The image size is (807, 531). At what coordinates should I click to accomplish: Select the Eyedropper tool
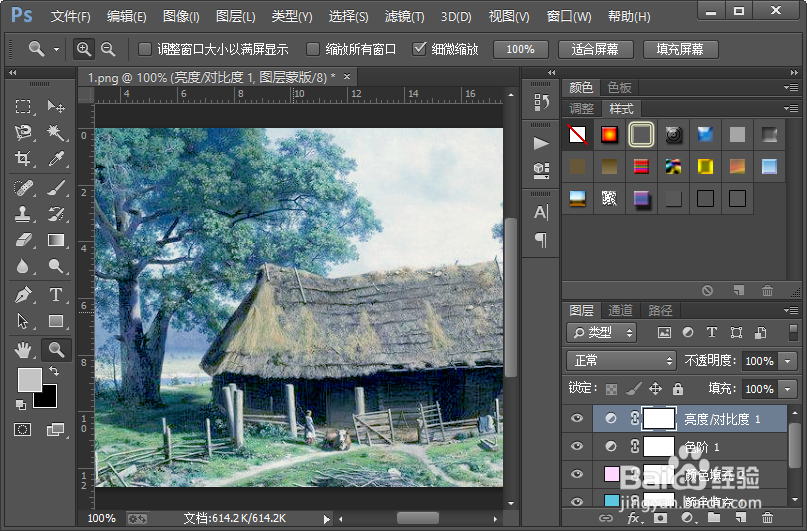(56, 158)
